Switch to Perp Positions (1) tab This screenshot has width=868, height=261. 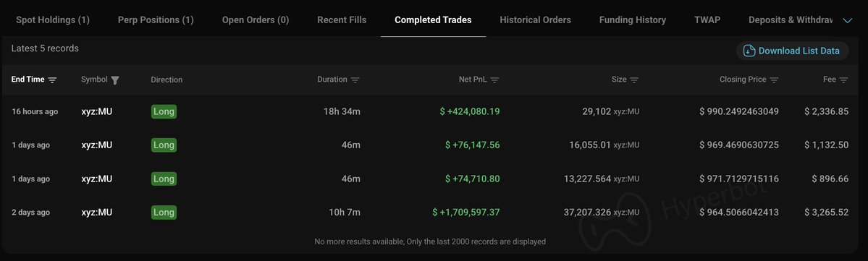pos(156,20)
